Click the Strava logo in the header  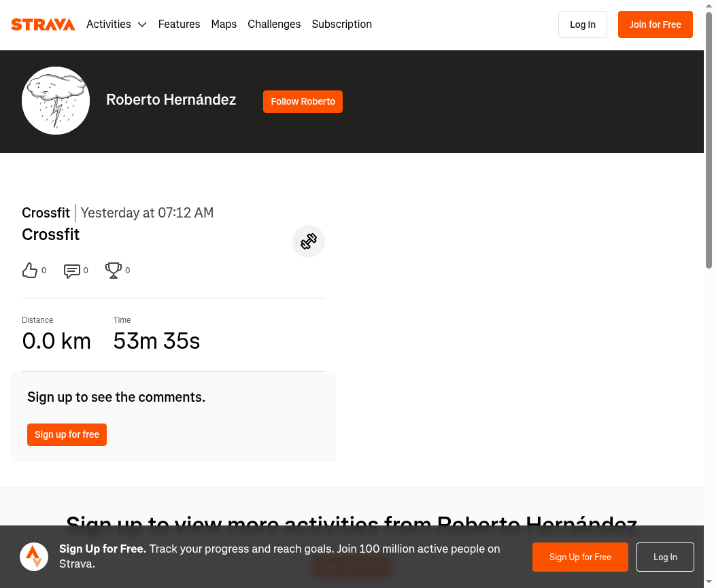[x=43, y=24]
